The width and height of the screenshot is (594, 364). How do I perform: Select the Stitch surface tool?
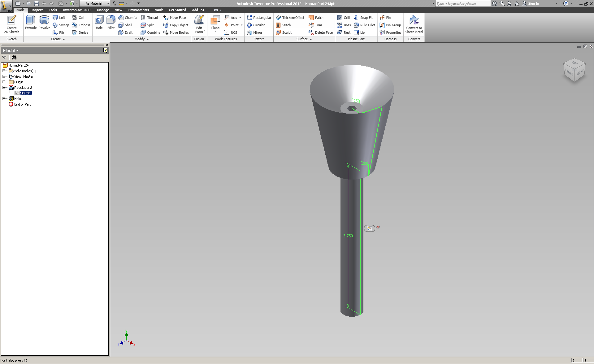[x=283, y=25]
